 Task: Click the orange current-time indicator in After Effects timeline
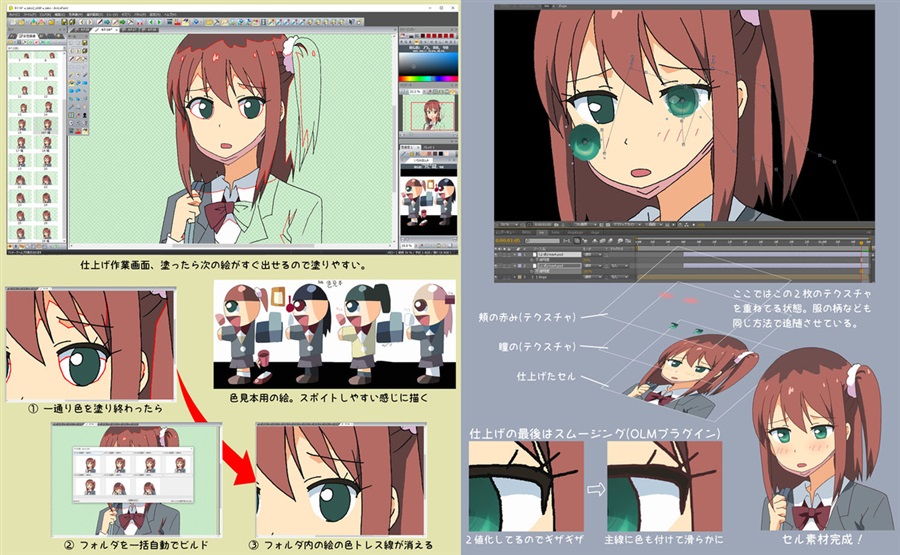861,243
